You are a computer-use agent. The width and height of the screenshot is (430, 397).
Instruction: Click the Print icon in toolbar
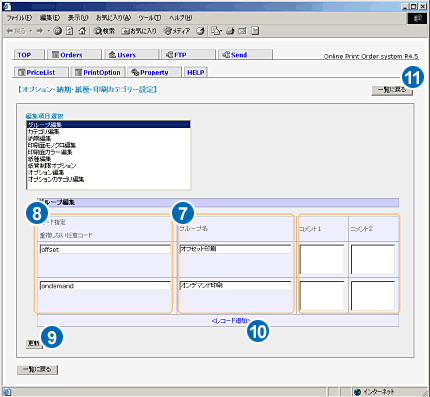point(230,31)
